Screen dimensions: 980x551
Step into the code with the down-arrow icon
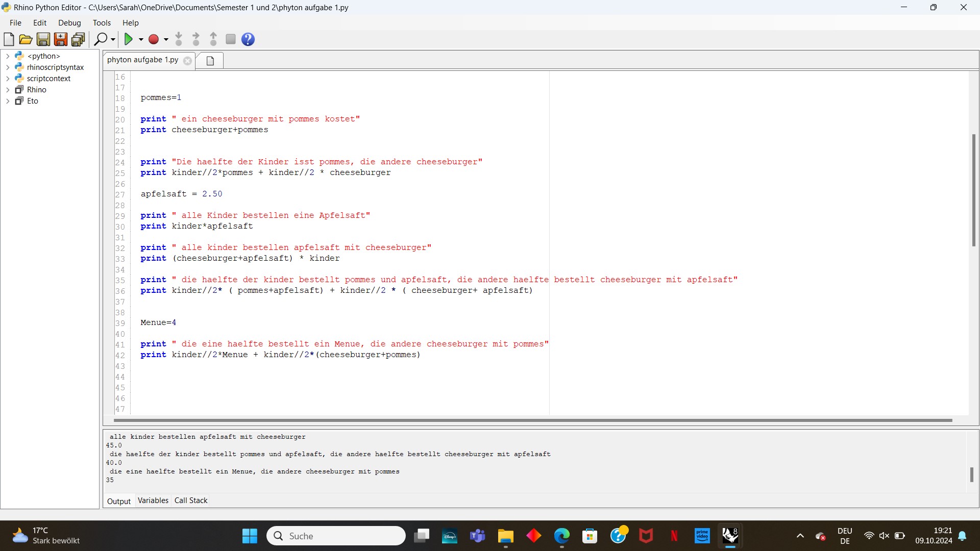pyautogui.click(x=179, y=39)
